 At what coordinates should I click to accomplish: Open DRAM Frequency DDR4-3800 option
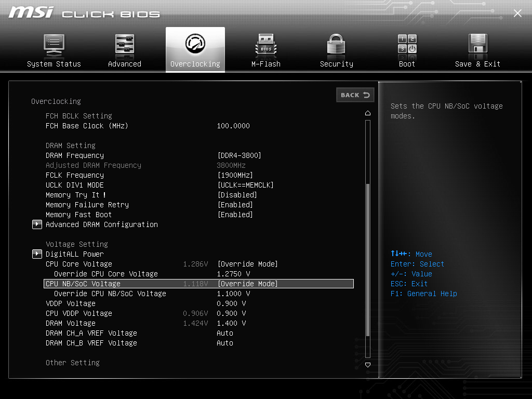tap(239, 155)
